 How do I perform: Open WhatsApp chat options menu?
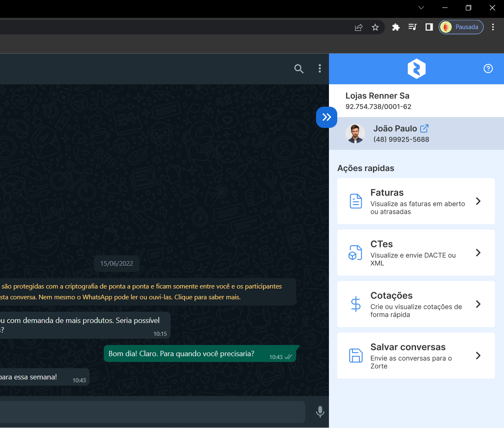[319, 68]
